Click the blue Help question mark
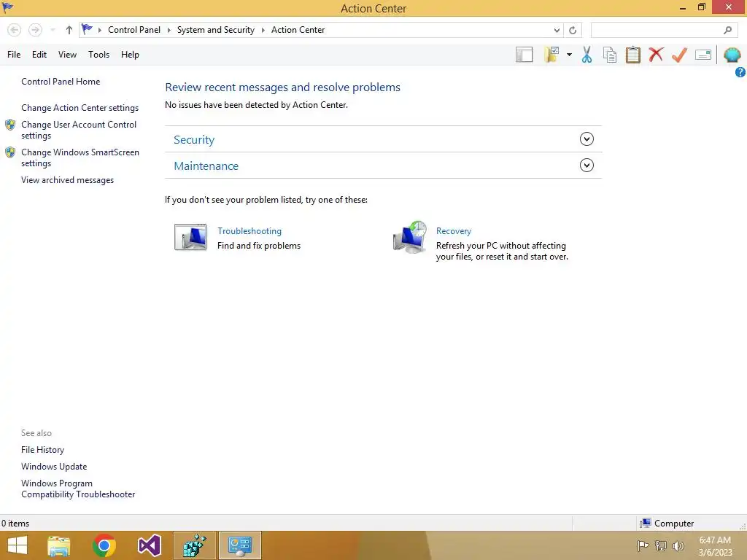The height and width of the screenshot is (560, 747). pos(740,72)
